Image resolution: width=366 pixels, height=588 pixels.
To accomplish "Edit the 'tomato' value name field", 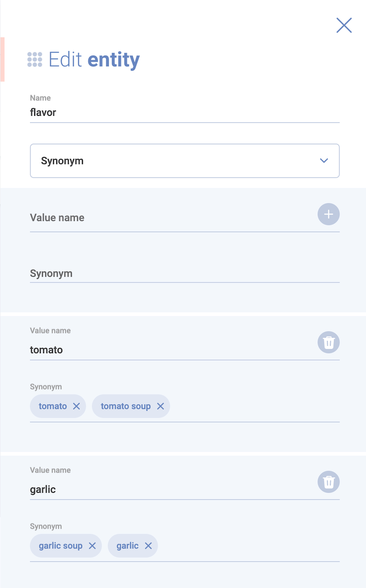I will (x=171, y=350).
